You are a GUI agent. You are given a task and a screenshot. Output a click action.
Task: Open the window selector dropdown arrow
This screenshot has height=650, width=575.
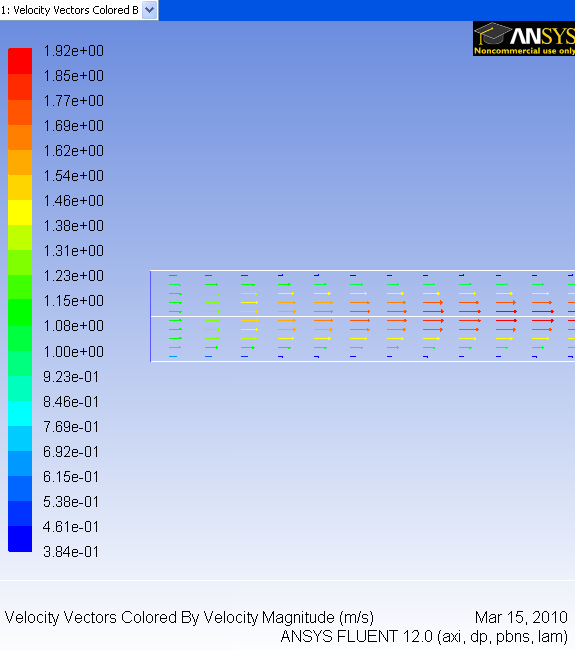pyautogui.click(x=149, y=10)
